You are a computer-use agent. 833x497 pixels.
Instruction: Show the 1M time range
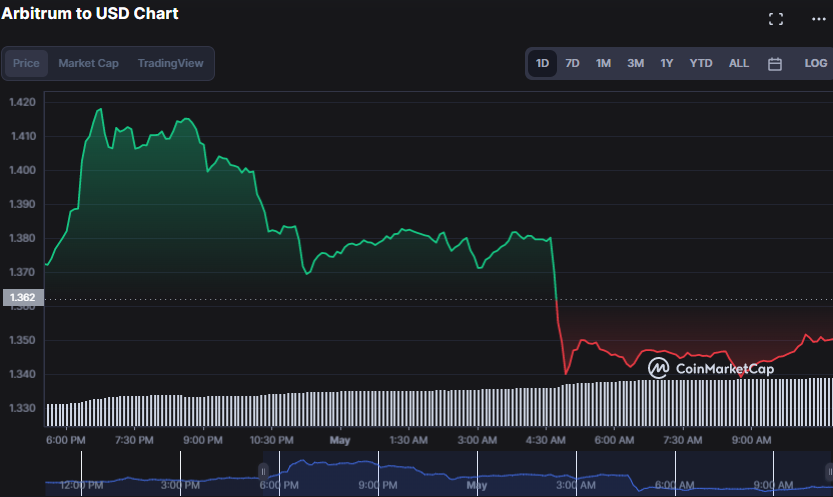tap(603, 63)
